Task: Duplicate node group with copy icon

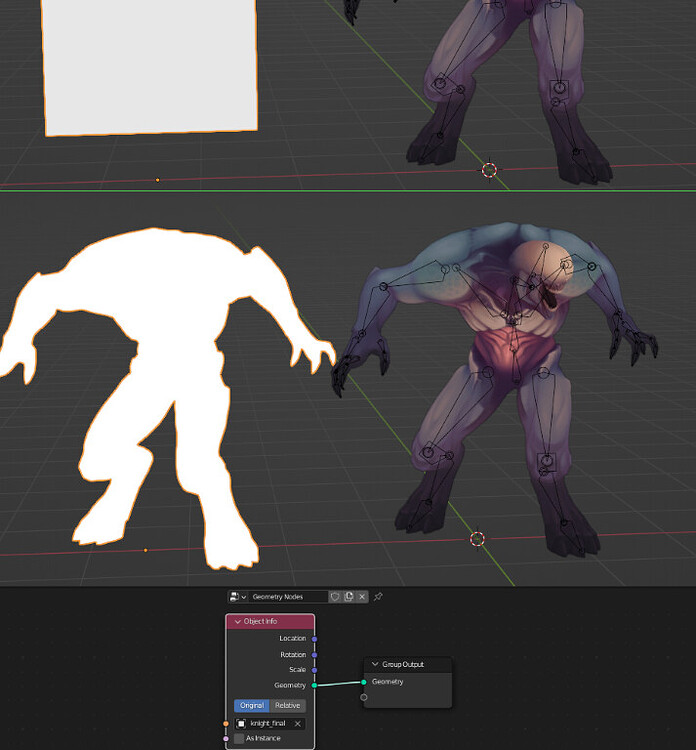Action: click(x=349, y=596)
